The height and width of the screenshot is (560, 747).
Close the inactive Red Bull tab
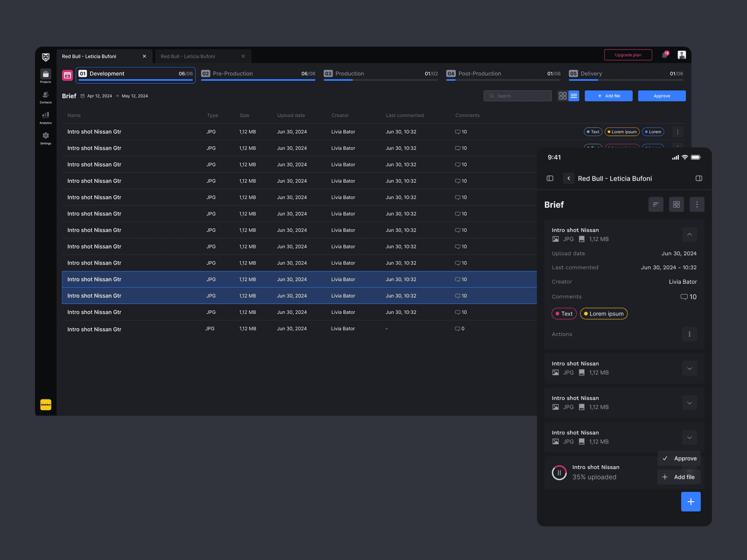tap(243, 56)
